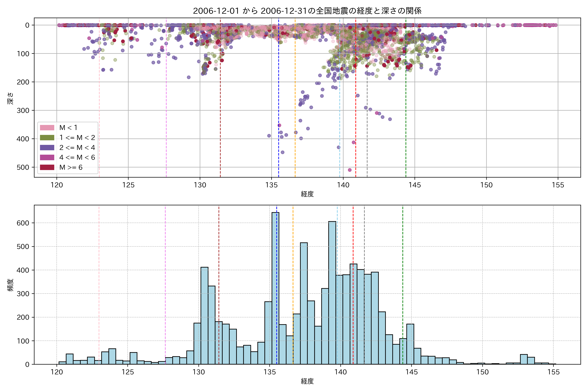Click the deepest scatter point below depth 500
Screen dimensions: 588x392
point(350,170)
